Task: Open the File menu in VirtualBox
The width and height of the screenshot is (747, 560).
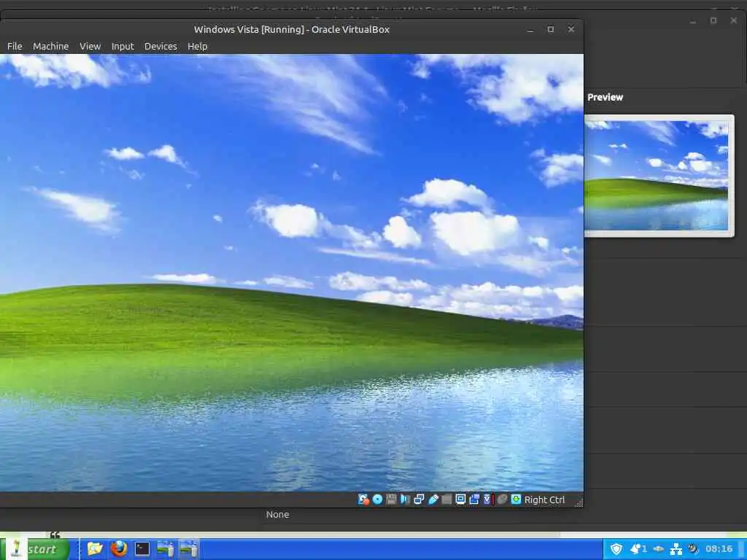Action: click(15, 46)
